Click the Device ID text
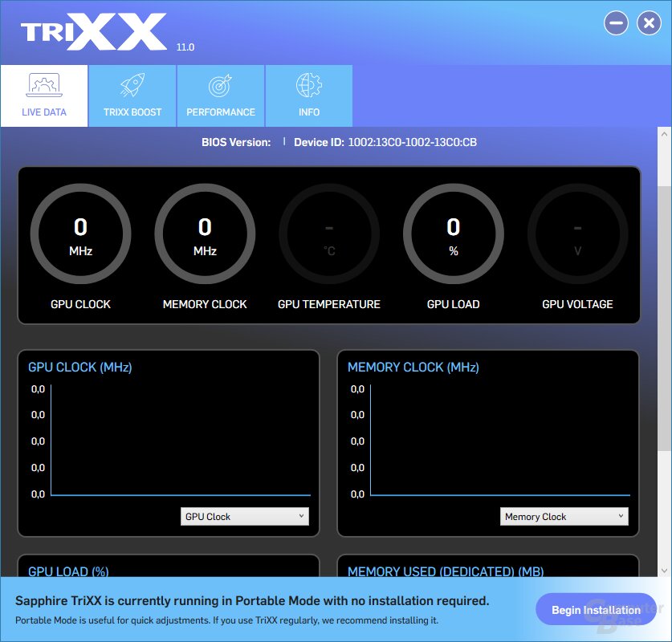 pyautogui.click(x=385, y=141)
